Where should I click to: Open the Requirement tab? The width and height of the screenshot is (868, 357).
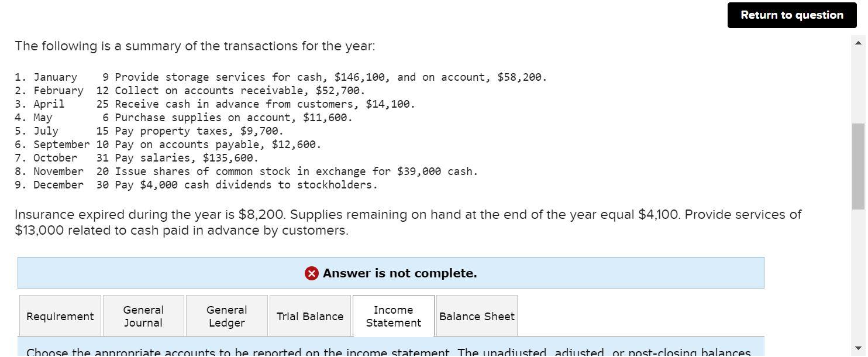pyautogui.click(x=60, y=316)
